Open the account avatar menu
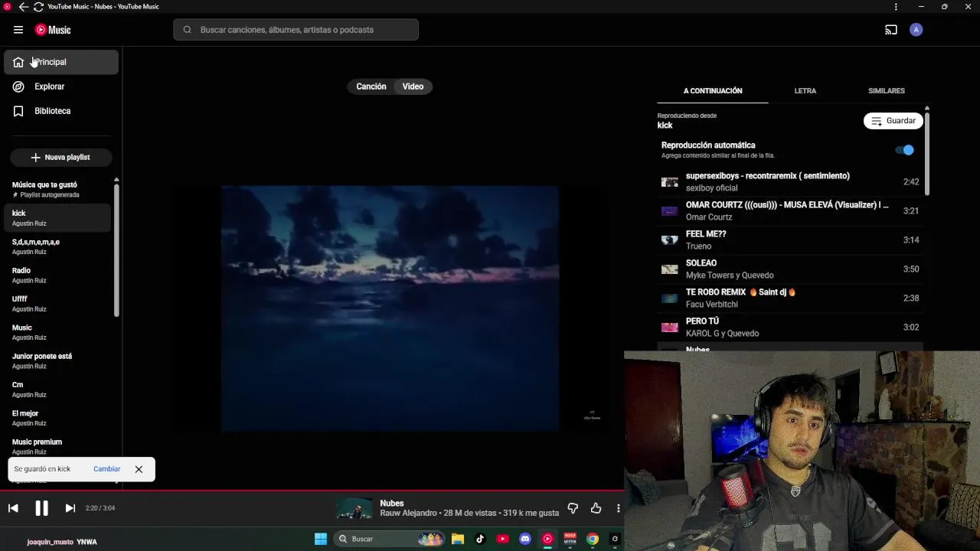This screenshot has height=551, width=980. 916,30
